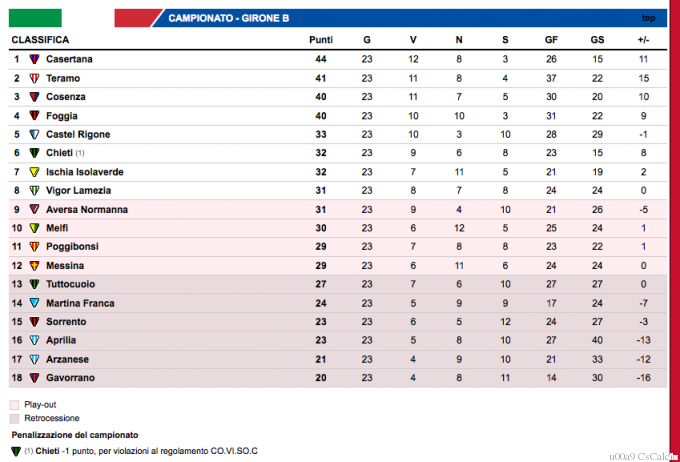This screenshot has width=680, height=462.
Task: Click the Chieti crest in penalty note
Action: [x=16, y=451]
